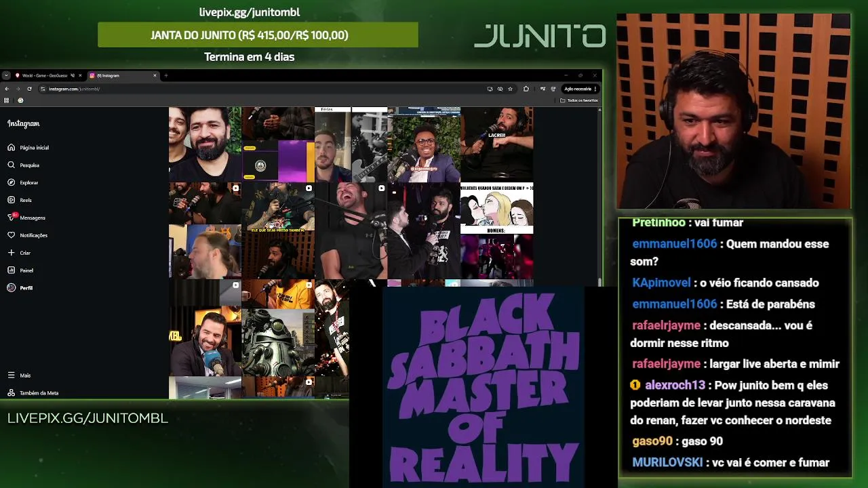Open Perfil avatar in sidebar
The height and width of the screenshot is (488, 868).
pyautogui.click(x=11, y=287)
